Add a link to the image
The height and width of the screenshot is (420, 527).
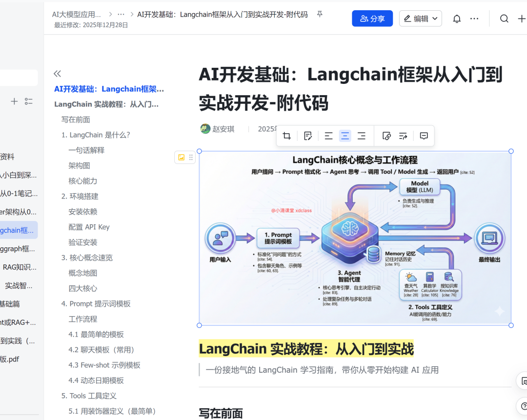pos(386,136)
